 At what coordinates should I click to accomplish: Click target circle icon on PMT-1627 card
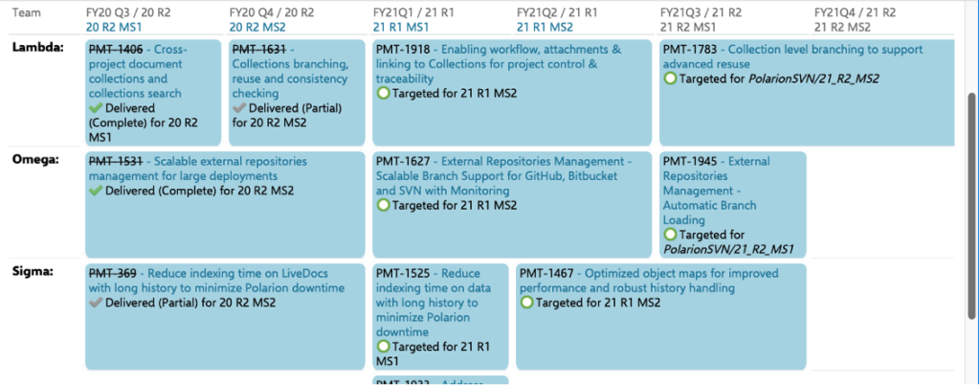pos(383,205)
